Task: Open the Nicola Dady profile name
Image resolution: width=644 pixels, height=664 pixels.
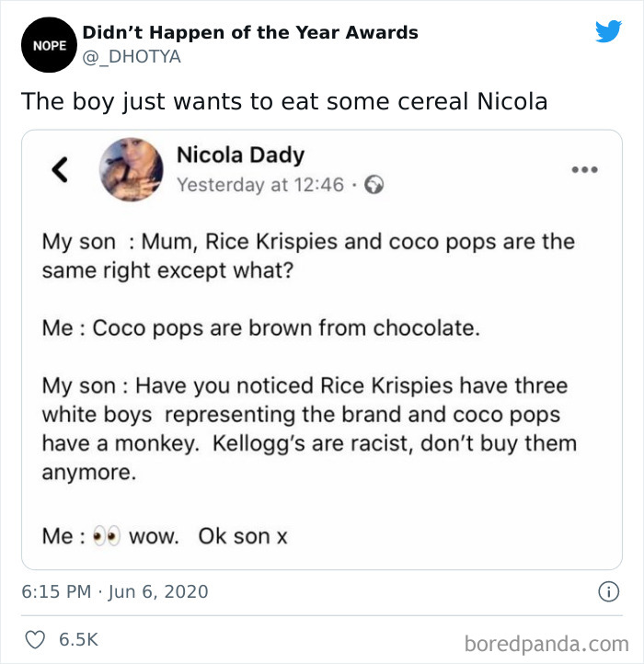Action: point(240,155)
